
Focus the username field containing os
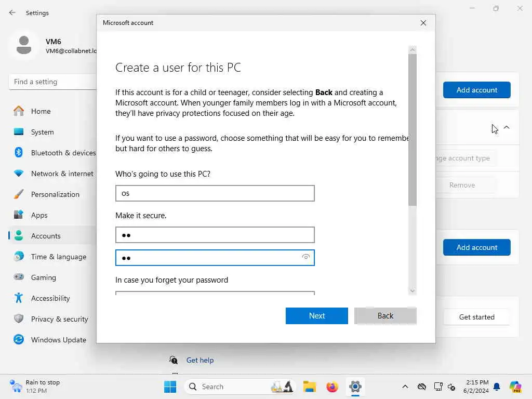215,193
